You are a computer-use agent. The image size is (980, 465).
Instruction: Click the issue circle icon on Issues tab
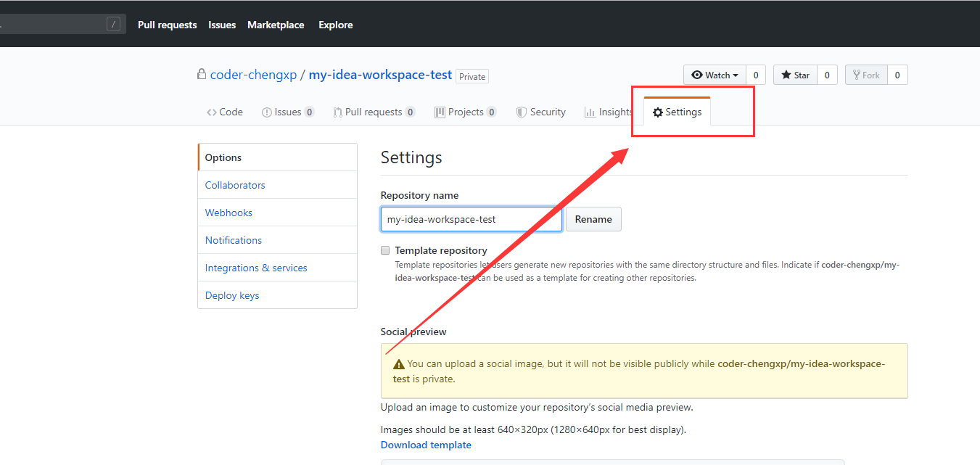pyautogui.click(x=267, y=112)
